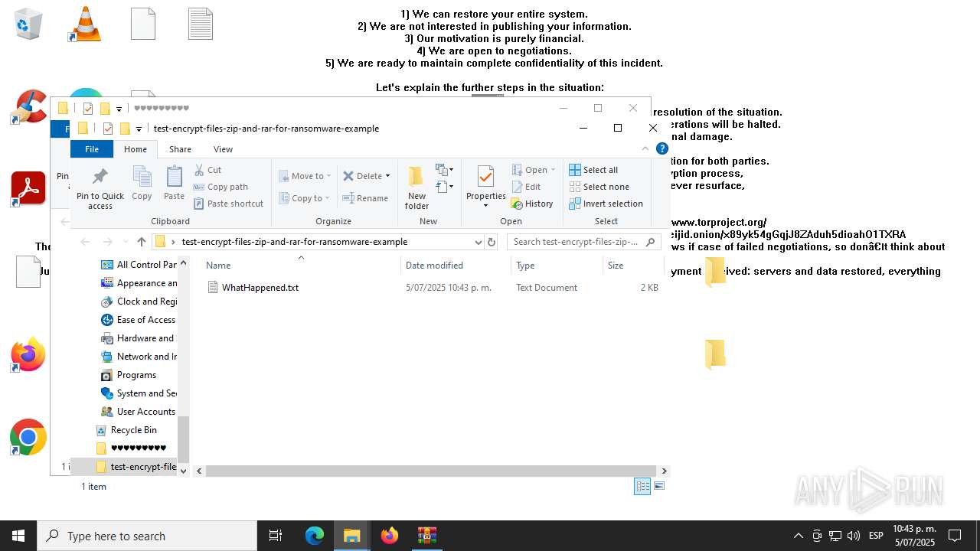The height and width of the screenshot is (551, 980).
Task: Refresh the current folder view
Action: (492, 242)
